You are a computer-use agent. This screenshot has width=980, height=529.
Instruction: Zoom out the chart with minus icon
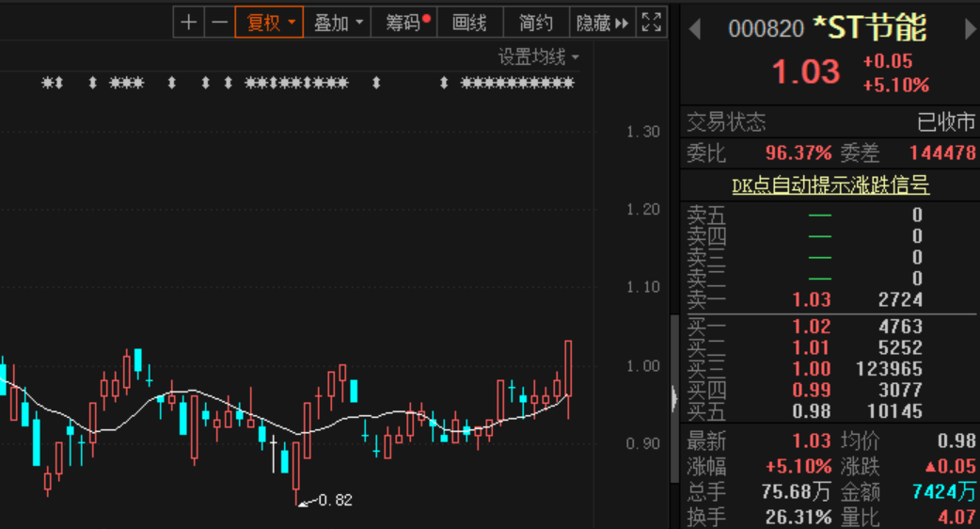[x=219, y=23]
